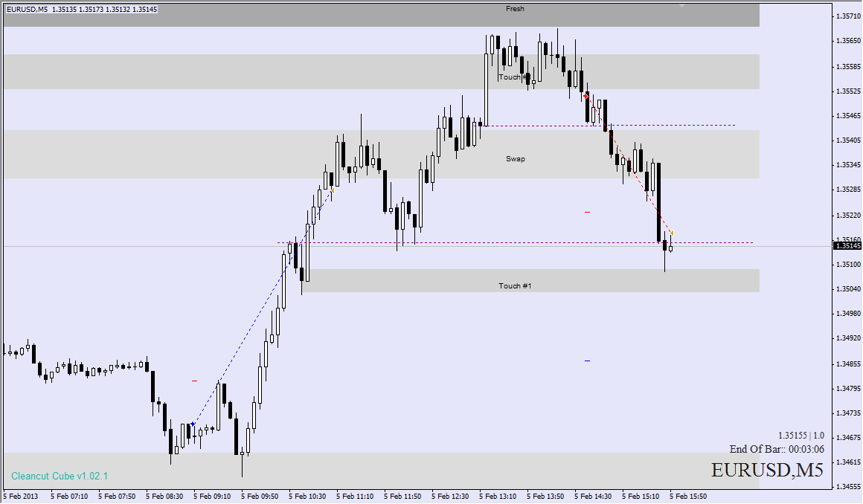Click the 5 Feb 11:10 time axis label
This screenshot has width=863, height=504.
tap(355, 496)
